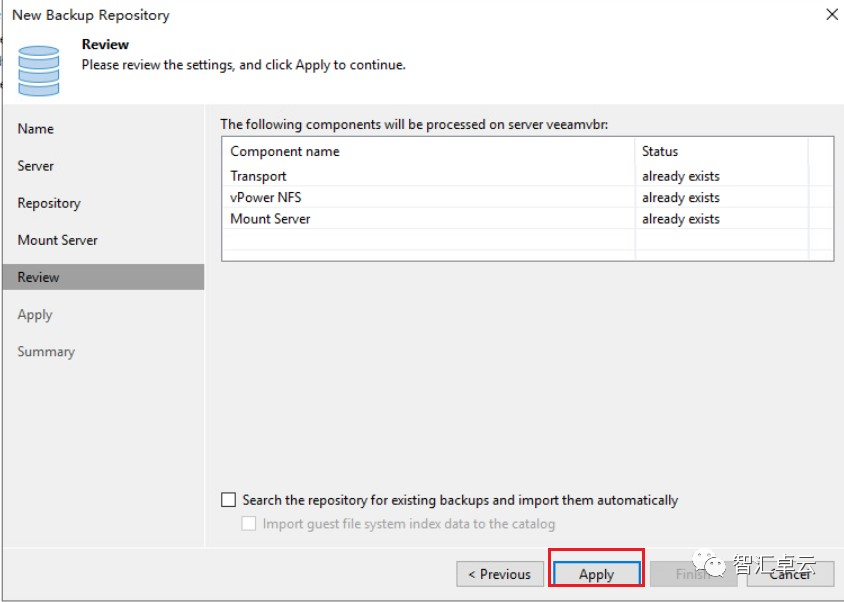Select the vPower NFS component row
Screen dimensions: 844x602
[x=527, y=198]
